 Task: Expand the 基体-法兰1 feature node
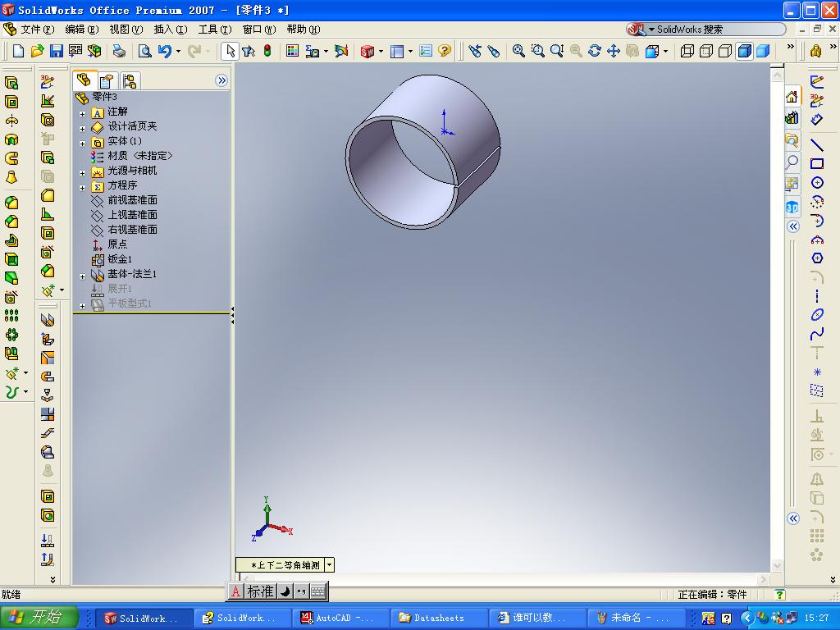coord(83,276)
